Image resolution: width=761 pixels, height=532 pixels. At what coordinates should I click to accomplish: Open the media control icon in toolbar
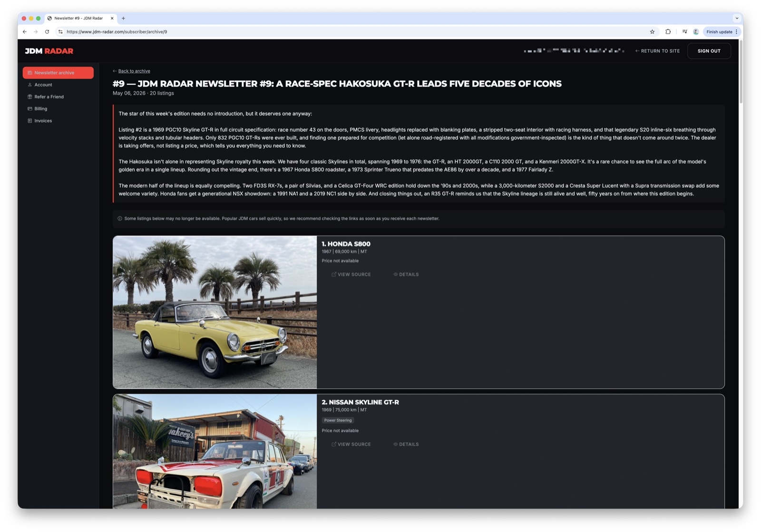pyautogui.click(x=684, y=32)
